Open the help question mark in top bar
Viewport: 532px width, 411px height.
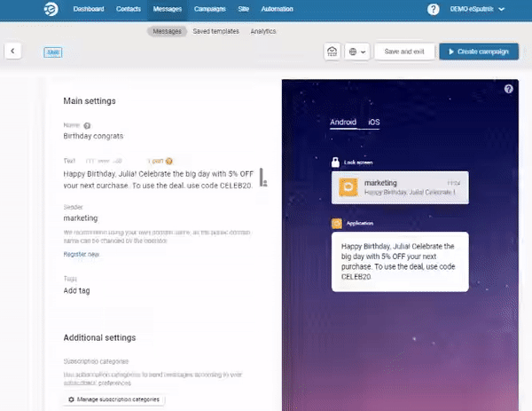click(434, 10)
